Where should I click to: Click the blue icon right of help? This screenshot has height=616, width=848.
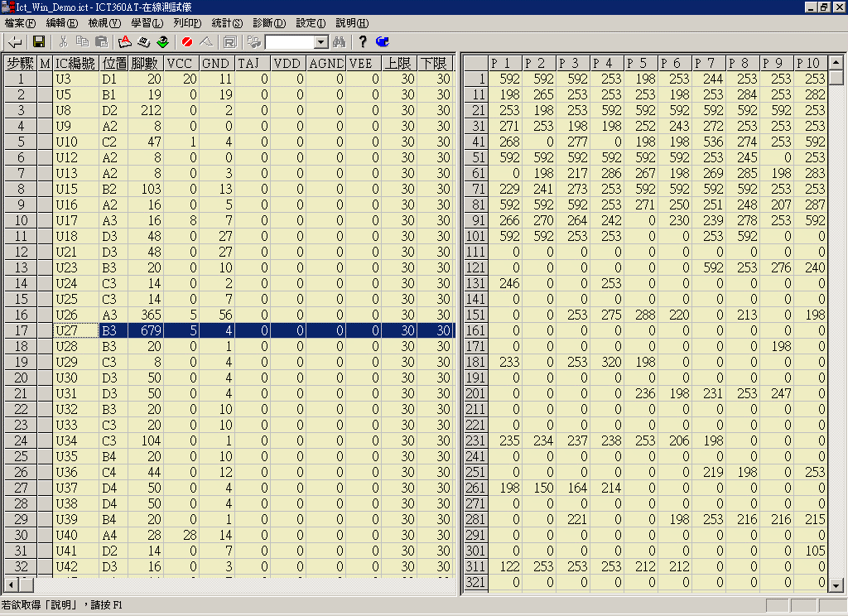(383, 41)
